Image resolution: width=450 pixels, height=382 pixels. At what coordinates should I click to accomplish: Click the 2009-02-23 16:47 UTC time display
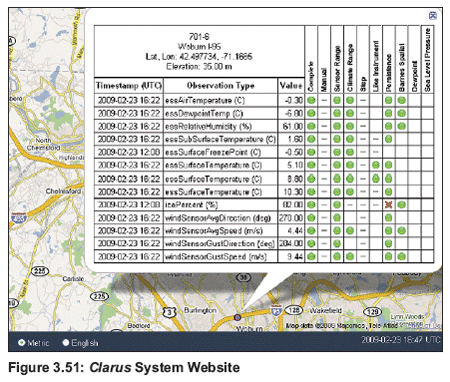pos(401,340)
